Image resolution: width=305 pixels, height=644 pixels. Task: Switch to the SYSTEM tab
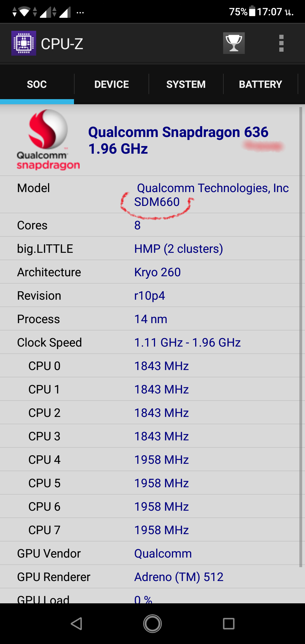point(186,84)
